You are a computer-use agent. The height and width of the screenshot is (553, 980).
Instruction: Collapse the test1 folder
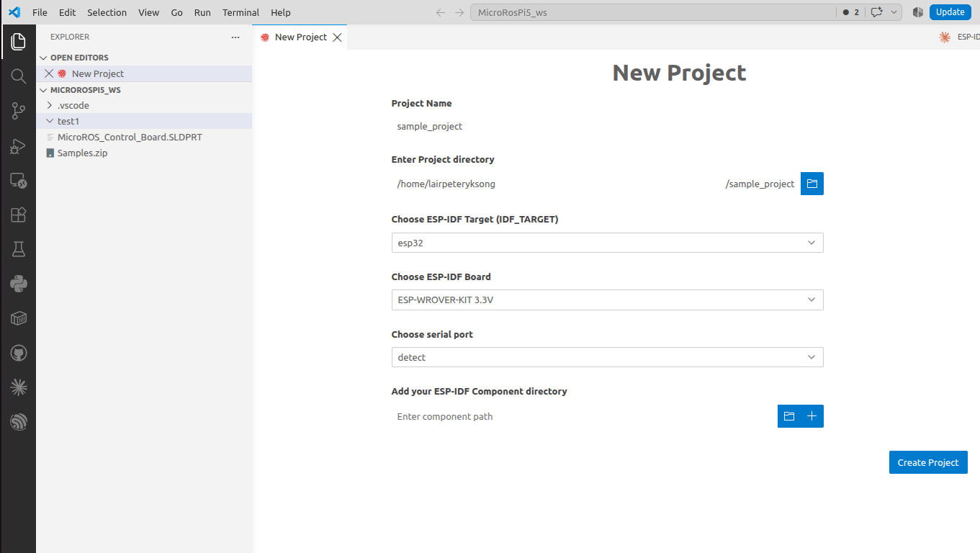click(144, 121)
